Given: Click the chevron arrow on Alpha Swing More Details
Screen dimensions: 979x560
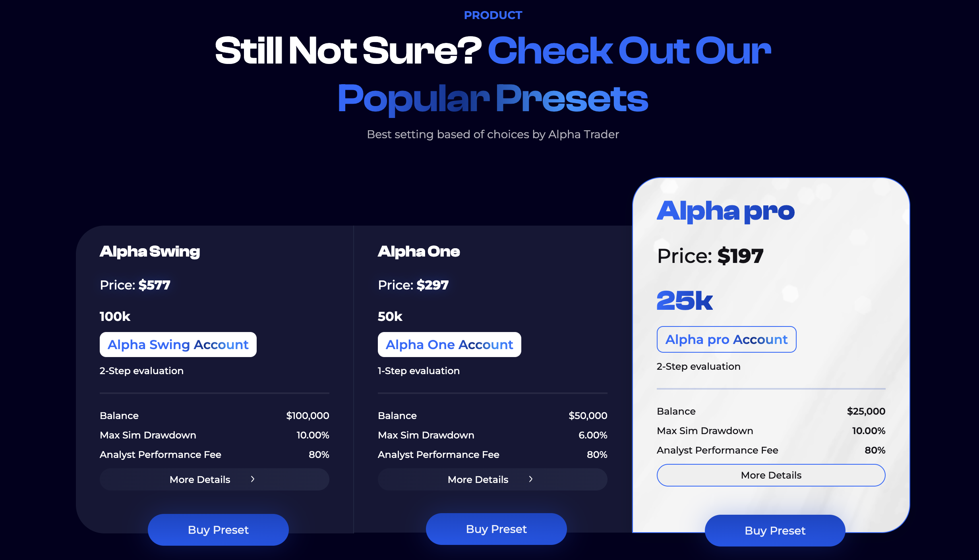Looking at the screenshot, I should 253,479.
